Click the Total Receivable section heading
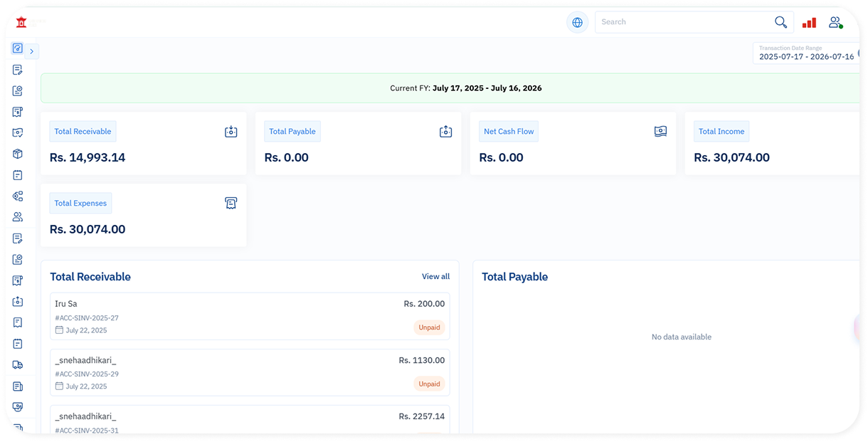 point(90,277)
